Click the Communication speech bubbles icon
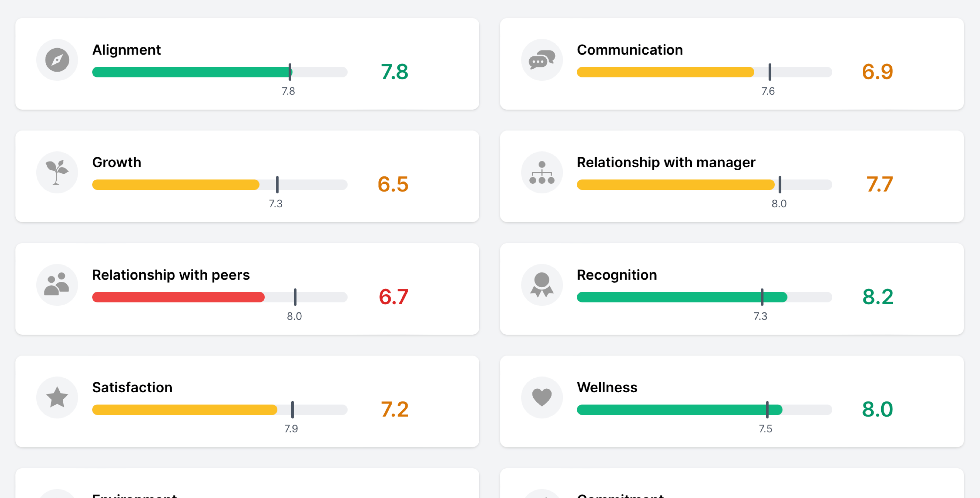The image size is (980, 498). pyautogui.click(x=542, y=60)
